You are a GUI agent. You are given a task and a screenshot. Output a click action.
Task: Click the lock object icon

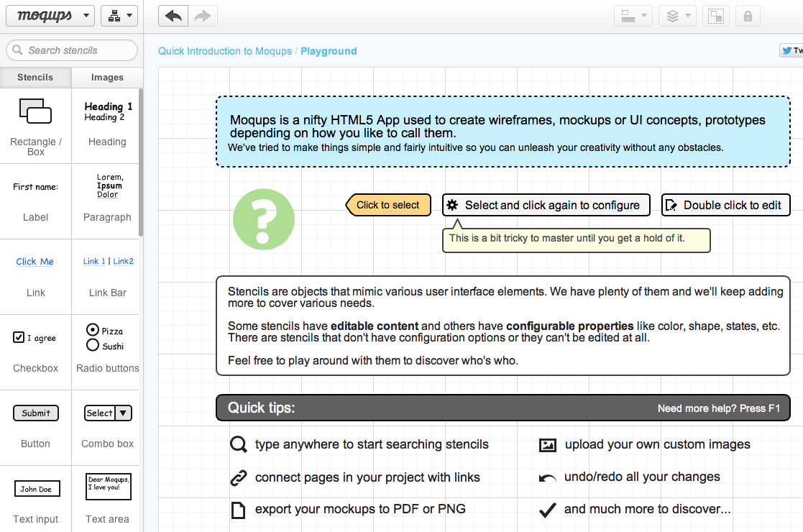[748, 17]
